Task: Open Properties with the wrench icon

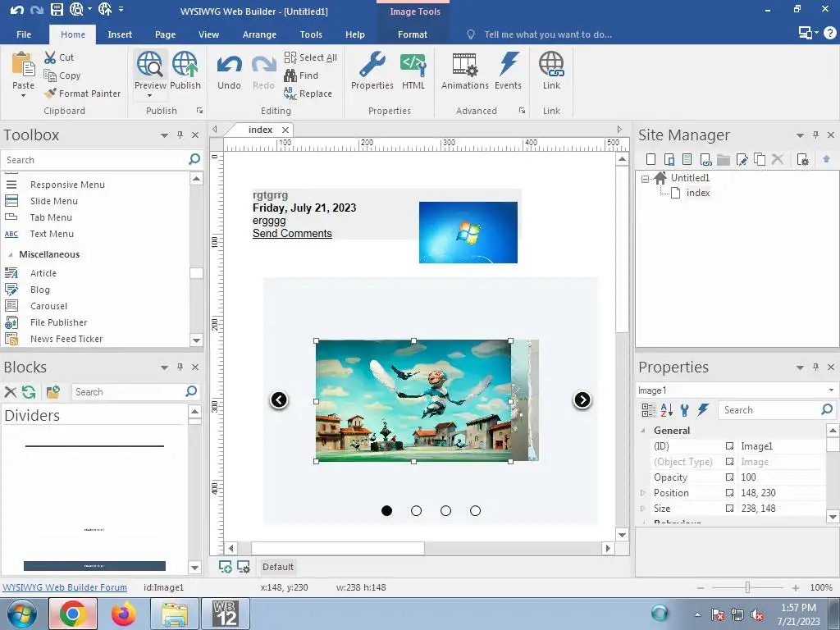Action: point(372,64)
